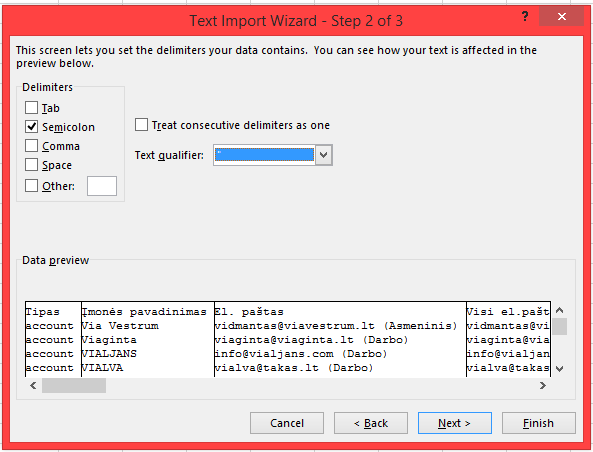Select the Text qualifier combo box field
Viewport: 593px width, 452px height.
pos(264,155)
